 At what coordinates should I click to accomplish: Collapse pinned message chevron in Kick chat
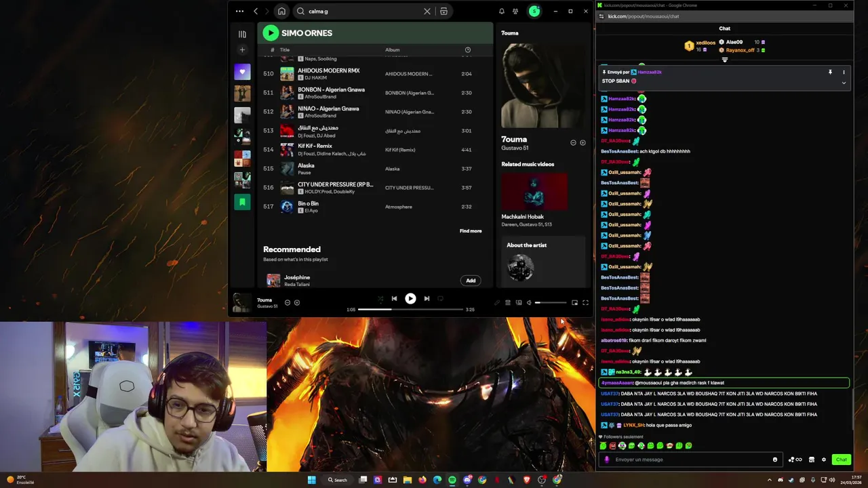point(844,83)
